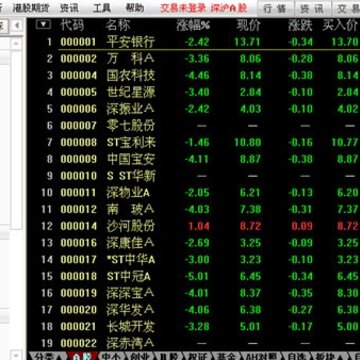This screenshot has width=360, height=360.
Task: Click 平安银行's 现价 value 13.71
Action: click(x=247, y=42)
